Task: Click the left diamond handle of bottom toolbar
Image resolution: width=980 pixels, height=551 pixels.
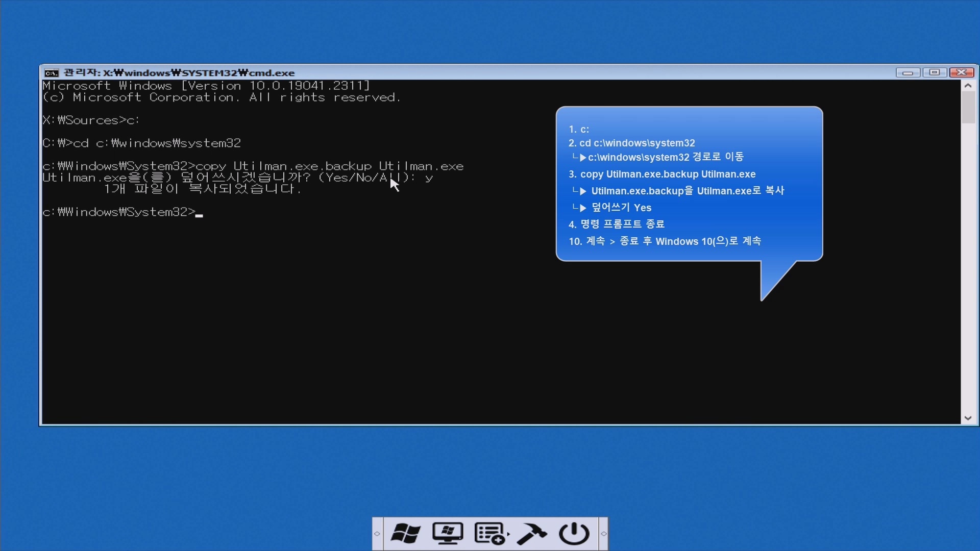Action: tap(377, 534)
